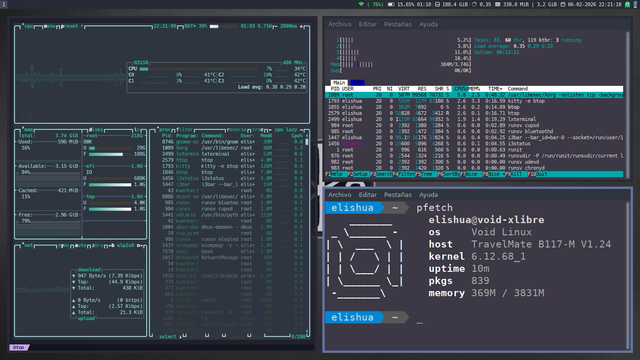This screenshot has height=360, width=640.
Task: Select the highlighted Xorg process row in htop
Action: (x=474, y=95)
